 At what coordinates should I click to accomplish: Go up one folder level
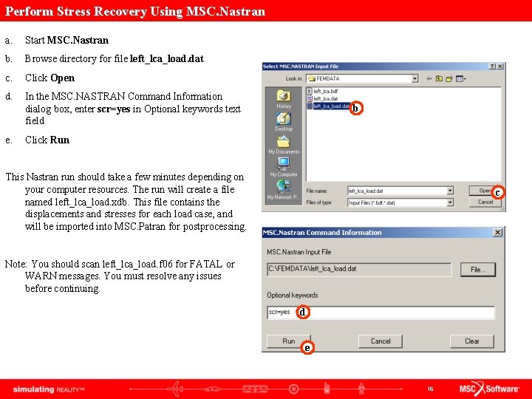click(439, 79)
